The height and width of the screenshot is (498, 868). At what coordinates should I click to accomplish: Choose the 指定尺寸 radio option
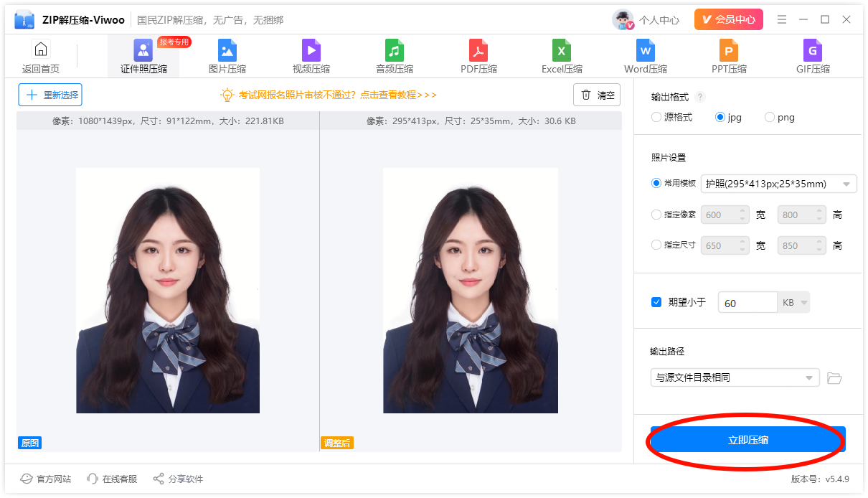[x=656, y=245]
